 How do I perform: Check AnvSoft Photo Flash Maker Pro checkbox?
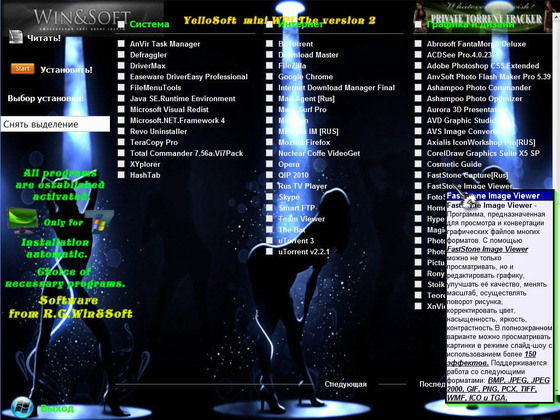[418, 76]
